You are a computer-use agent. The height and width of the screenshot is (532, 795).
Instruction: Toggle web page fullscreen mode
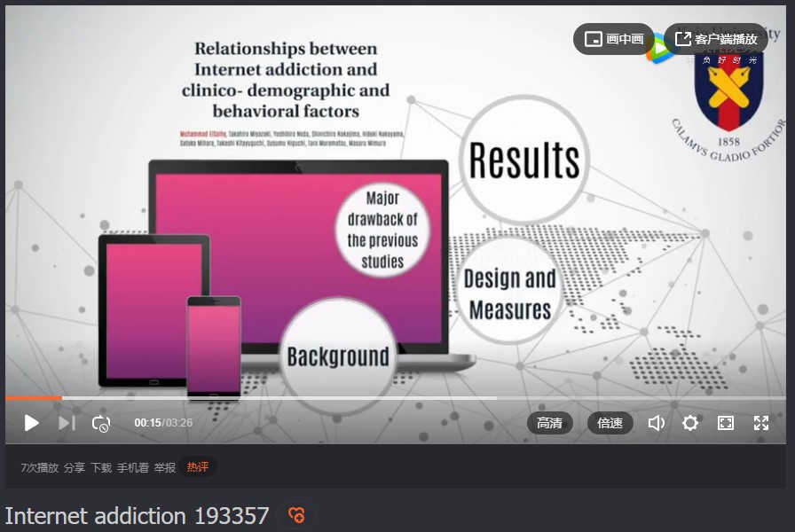[726, 423]
